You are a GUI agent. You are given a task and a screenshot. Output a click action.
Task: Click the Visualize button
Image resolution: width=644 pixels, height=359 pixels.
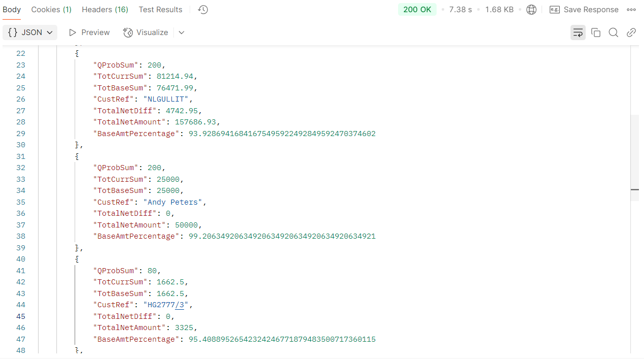point(146,32)
